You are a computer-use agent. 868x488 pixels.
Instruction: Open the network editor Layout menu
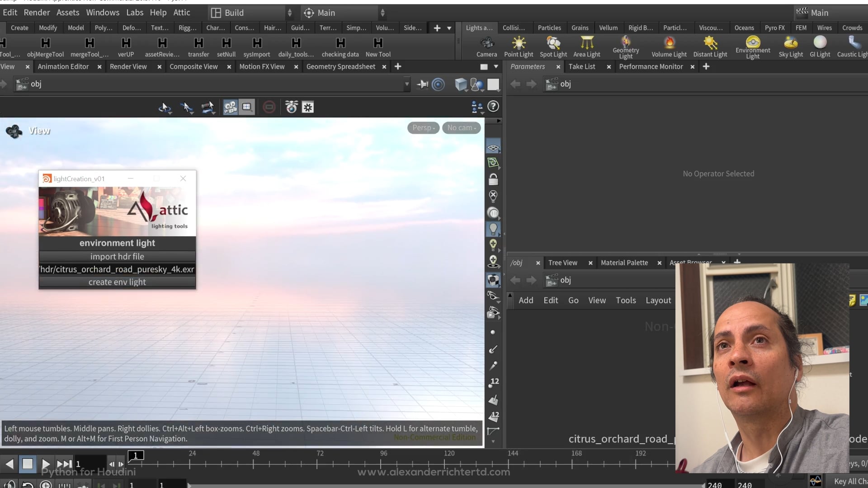pos(658,300)
